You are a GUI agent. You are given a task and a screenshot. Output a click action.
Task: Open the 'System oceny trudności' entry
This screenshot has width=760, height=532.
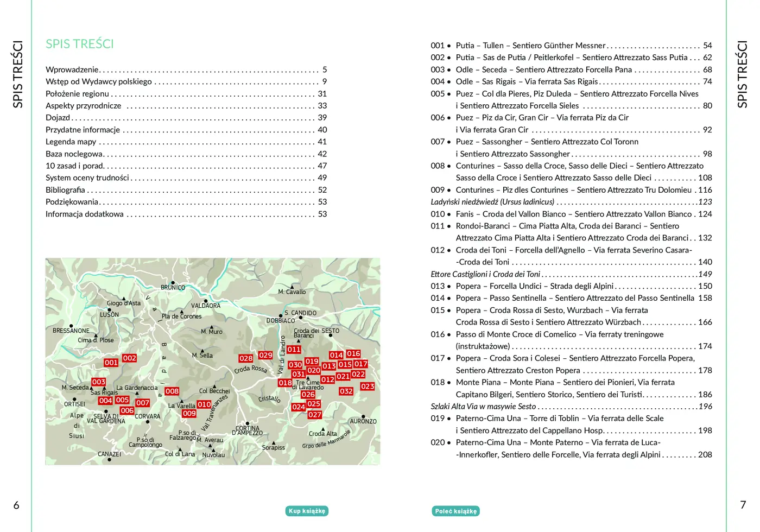[186, 178]
